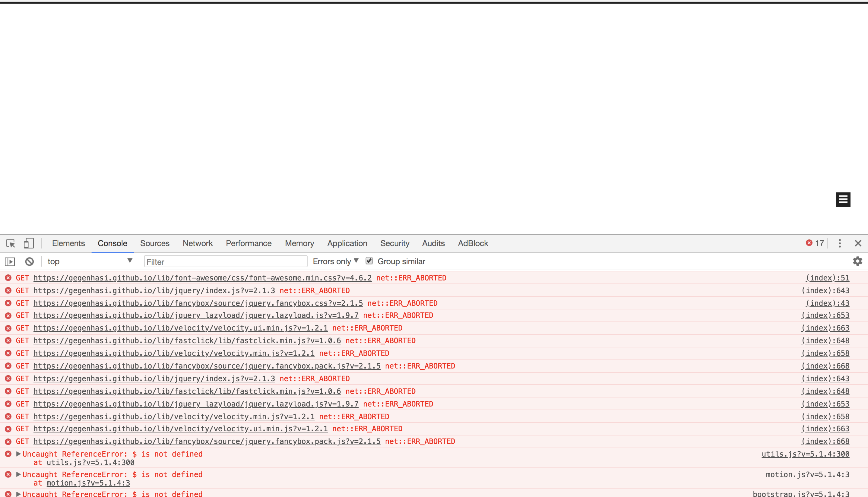
Task: Click the (index):51 source link
Action: coord(827,278)
